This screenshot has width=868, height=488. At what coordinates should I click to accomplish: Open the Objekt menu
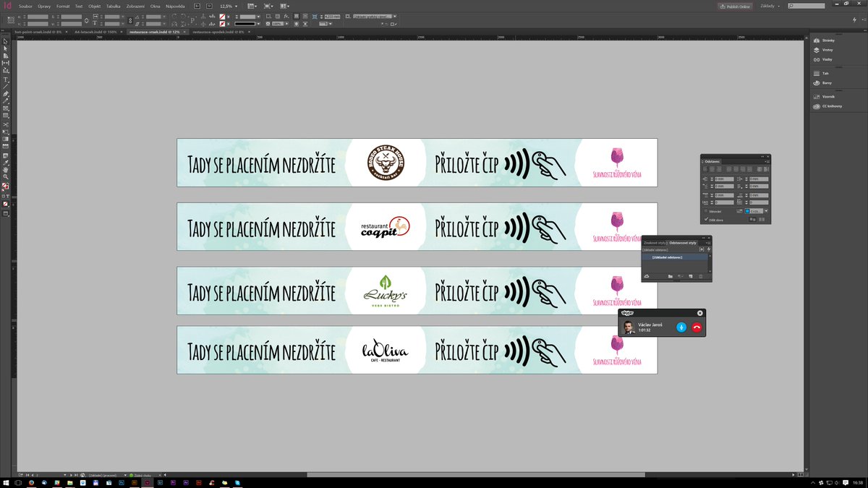94,6
